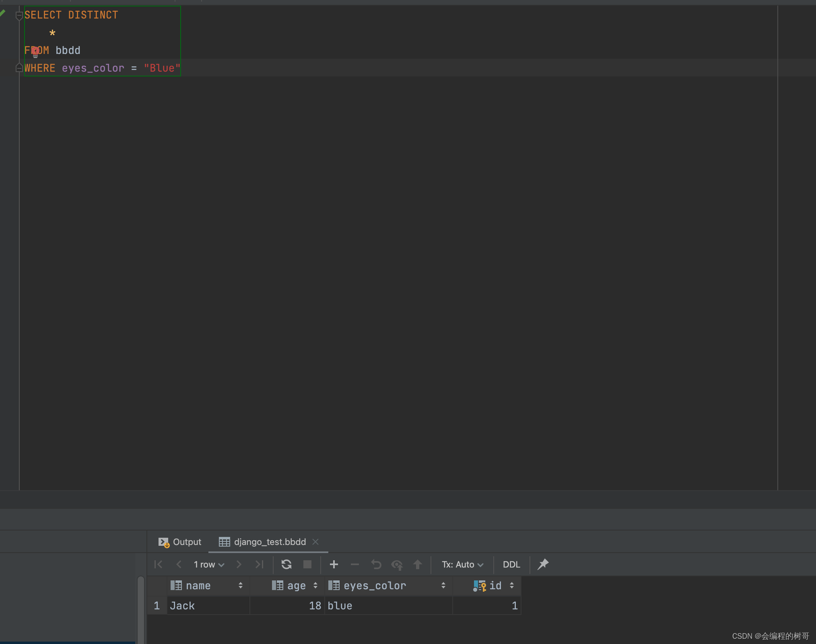Reload the query result data

pos(286,564)
